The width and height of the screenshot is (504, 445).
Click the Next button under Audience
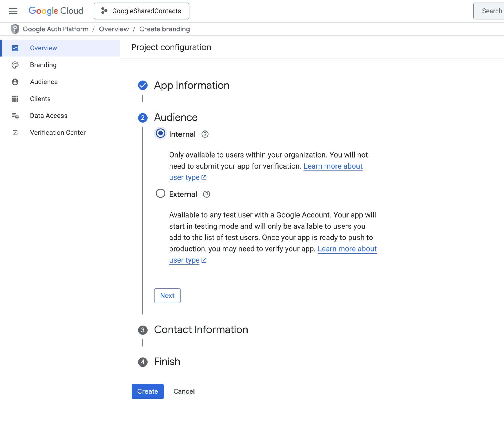click(167, 296)
